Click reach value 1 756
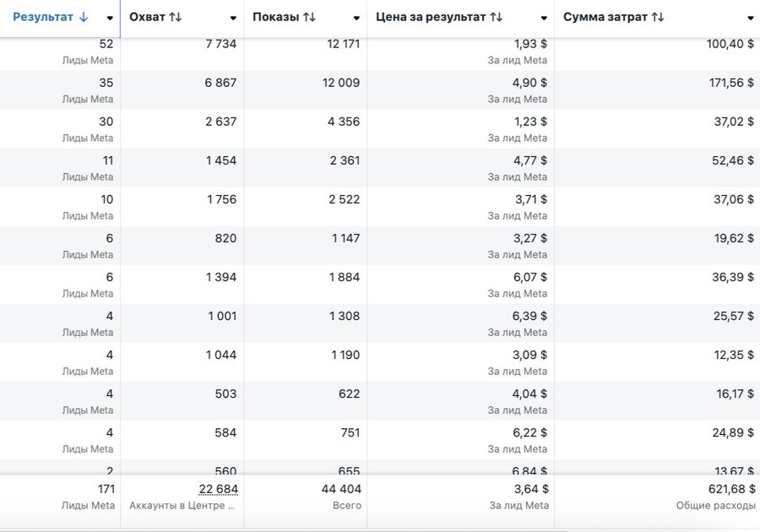This screenshot has height=532, width=760. click(x=222, y=199)
